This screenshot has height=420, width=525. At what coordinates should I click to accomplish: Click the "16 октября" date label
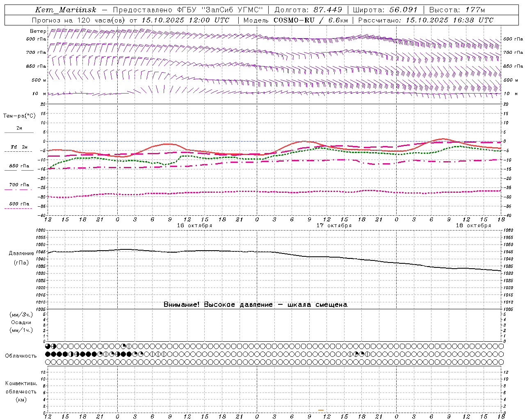click(194, 226)
